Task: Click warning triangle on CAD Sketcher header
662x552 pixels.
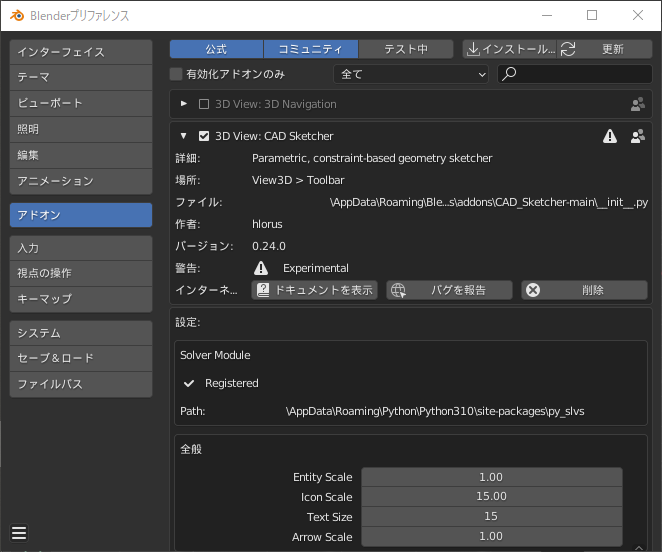Action: 610,136
